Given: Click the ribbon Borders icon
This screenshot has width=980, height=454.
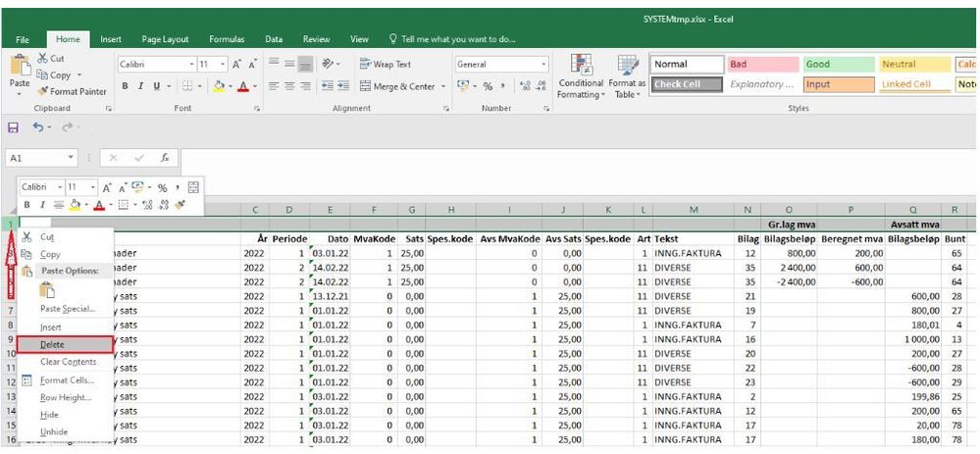Looking at the screenshot, I should (x=186, y=86).
